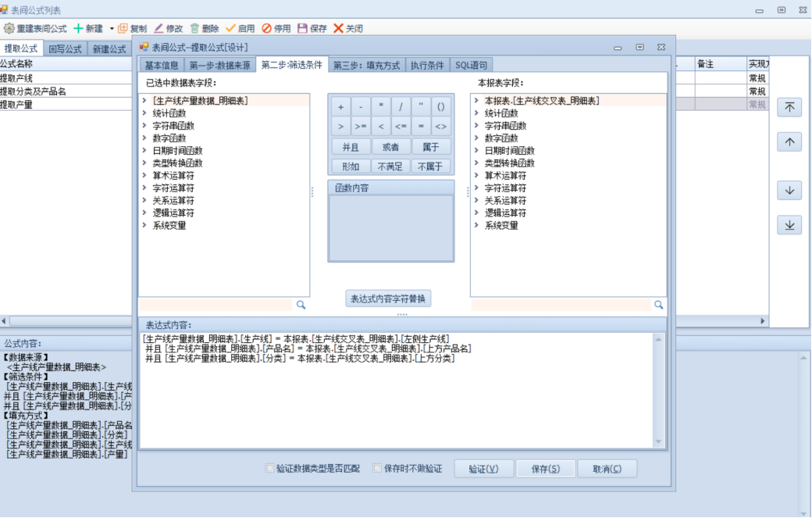Expand 系统变量 in the right field tree
The width and height of the screenshot is (812, 518).
coord(476,226)
